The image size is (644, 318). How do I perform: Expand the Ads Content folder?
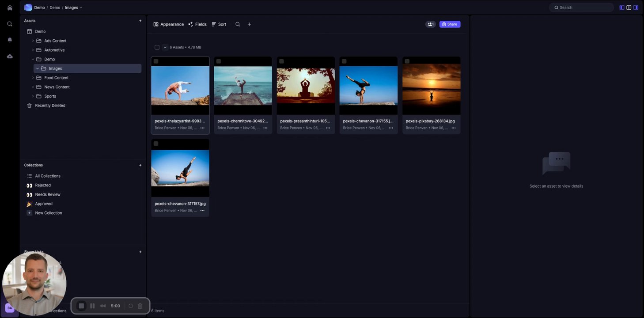pos(33,41)
